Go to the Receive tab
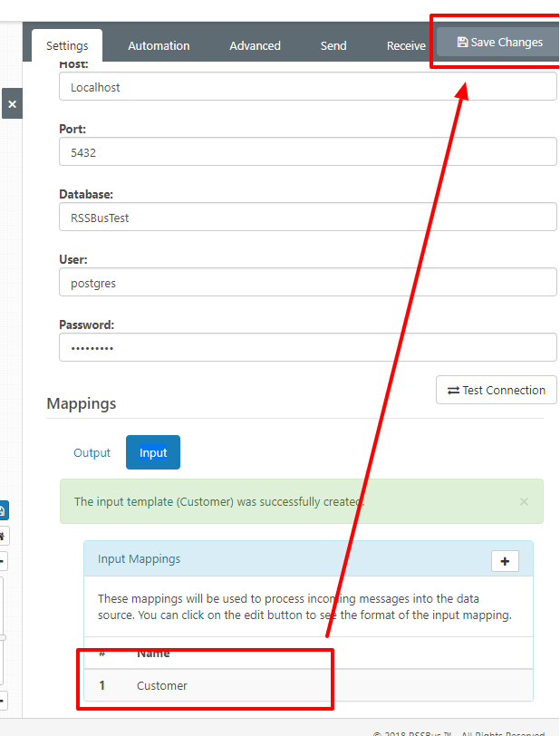The width and height of the screenshot is (560, 736). click(x=406, y=45)
